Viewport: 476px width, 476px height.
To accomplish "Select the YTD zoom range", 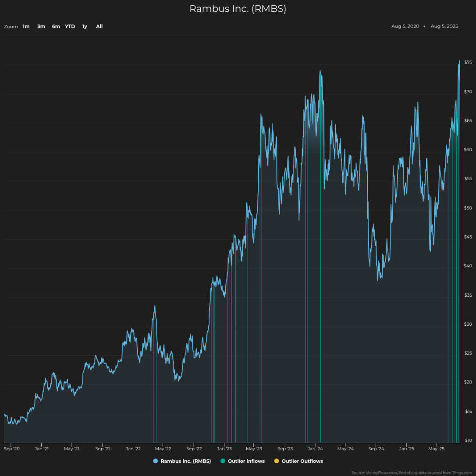I will [x=70, y=26].
